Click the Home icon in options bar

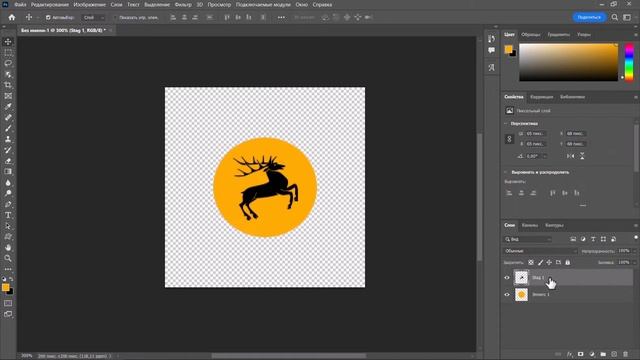click(12, 17)
